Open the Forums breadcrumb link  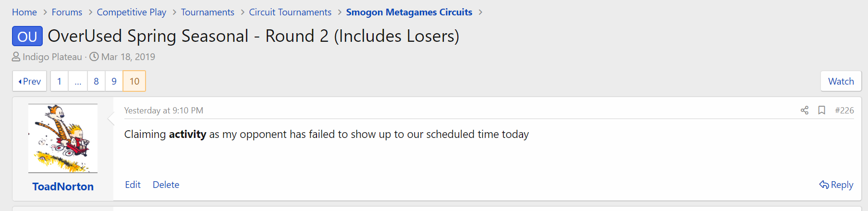(x=67, y=12)
